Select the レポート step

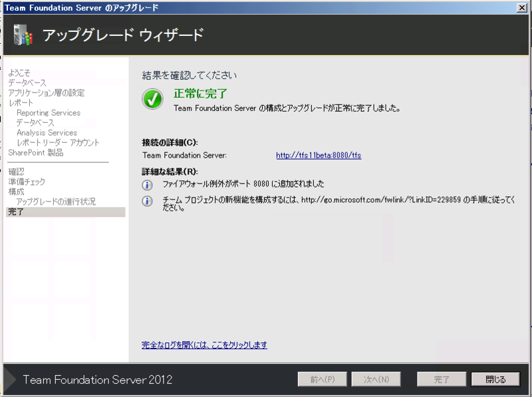tap(21, 103)
